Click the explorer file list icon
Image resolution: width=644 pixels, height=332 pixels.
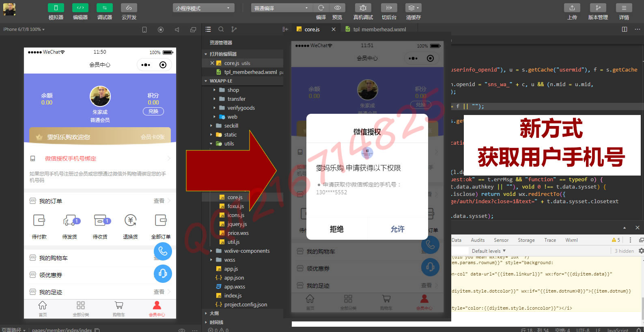tap(208, 29)
